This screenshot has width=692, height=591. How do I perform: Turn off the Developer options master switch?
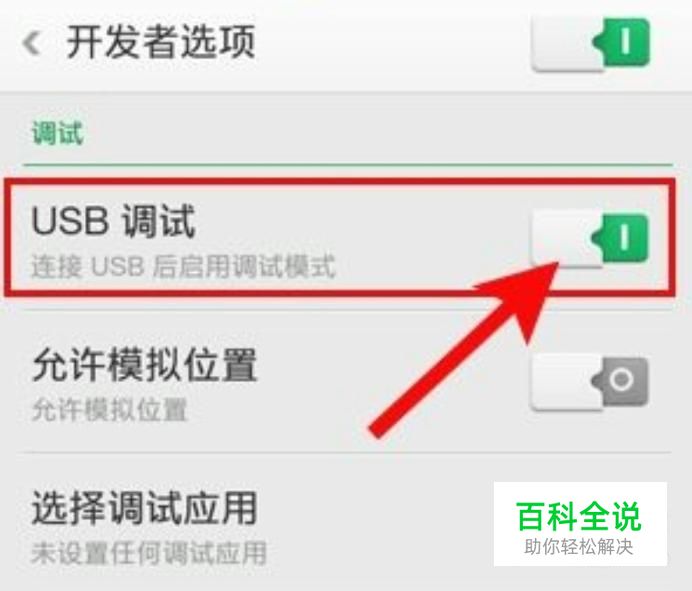tap(591, 45)
